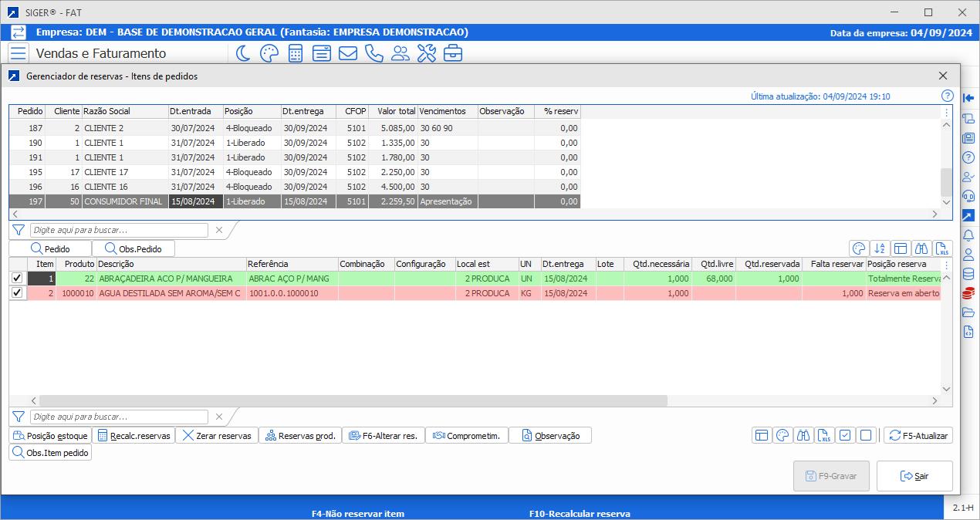Click the filter funnel beside the items search field
This screenshot has height=520, width=980.
pyautogui.click(x=19, y=417)
